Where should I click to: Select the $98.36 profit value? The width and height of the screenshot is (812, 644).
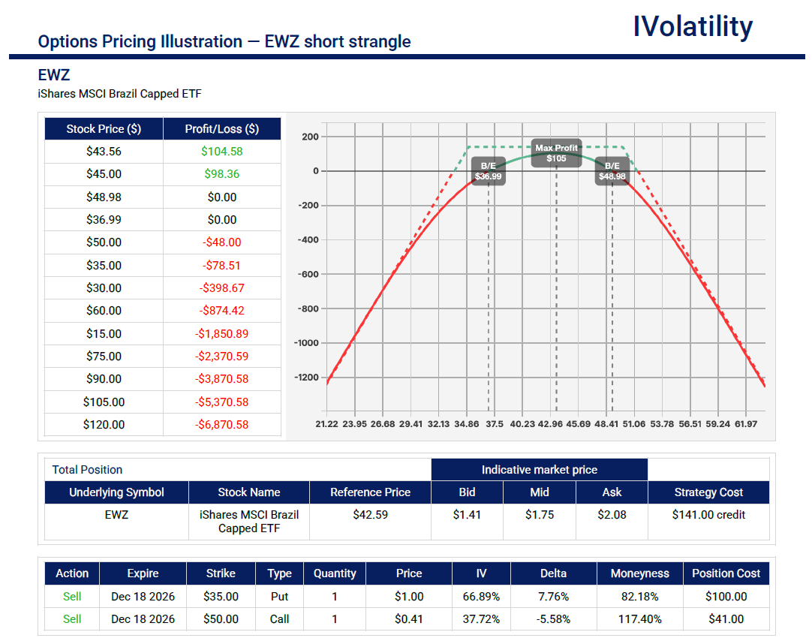(221, 174)
